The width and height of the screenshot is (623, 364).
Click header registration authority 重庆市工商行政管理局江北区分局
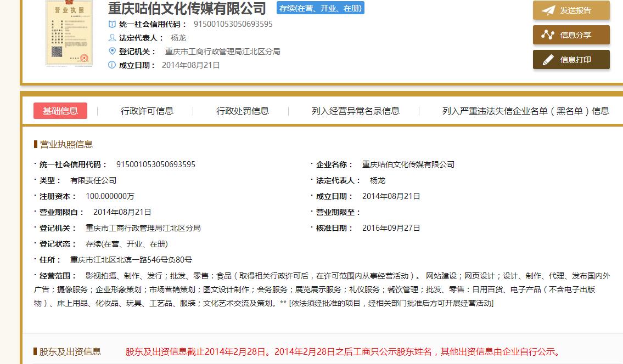pos(222,51)
